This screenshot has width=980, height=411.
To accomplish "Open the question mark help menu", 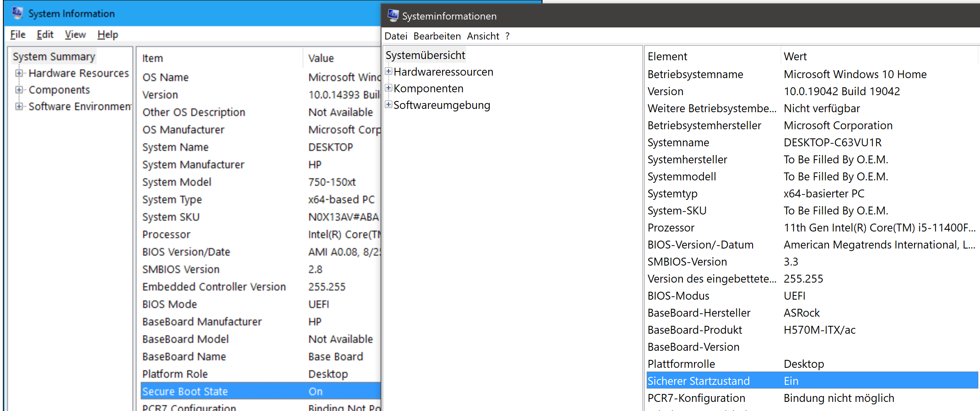I will click(x=507, y=36).
